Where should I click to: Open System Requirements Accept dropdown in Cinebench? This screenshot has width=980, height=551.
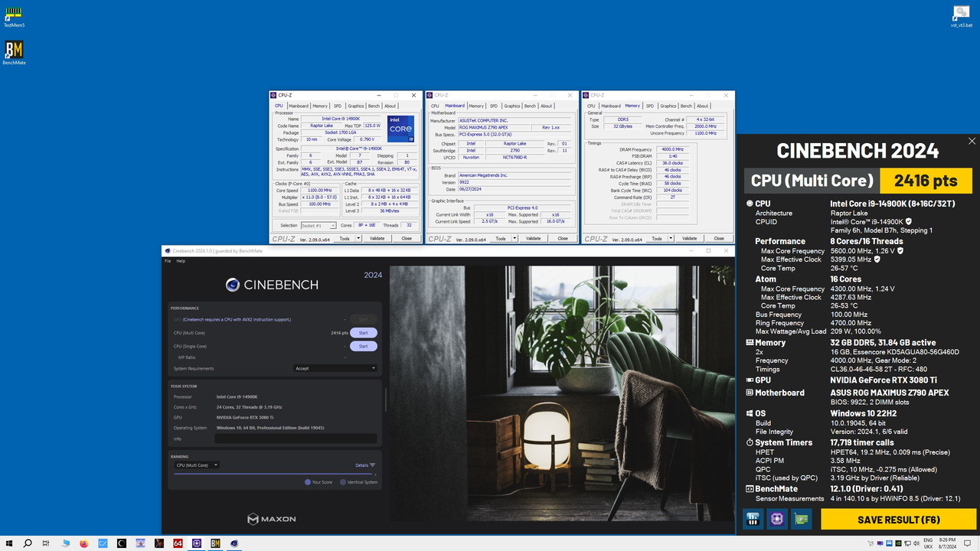coord(335,368)
